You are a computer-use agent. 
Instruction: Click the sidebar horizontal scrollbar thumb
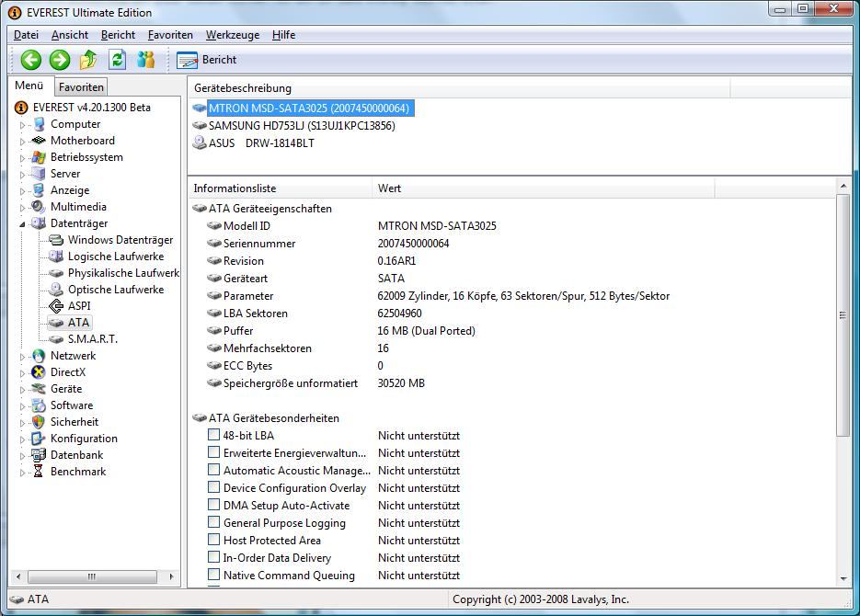click(x=92, y=576)
